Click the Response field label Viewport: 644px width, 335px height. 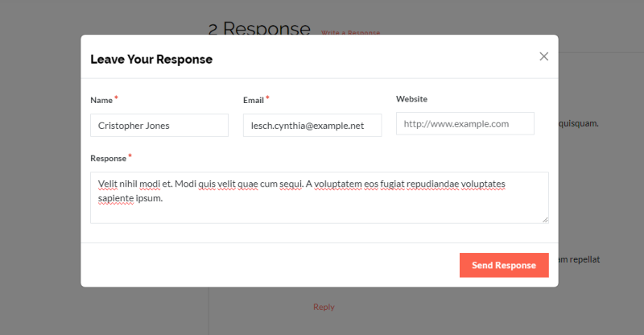point(109,159)
